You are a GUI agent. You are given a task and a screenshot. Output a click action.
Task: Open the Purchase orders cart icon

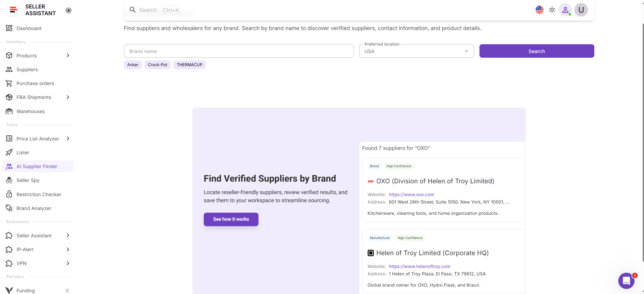pyautogui.click(x=9, y=83)
